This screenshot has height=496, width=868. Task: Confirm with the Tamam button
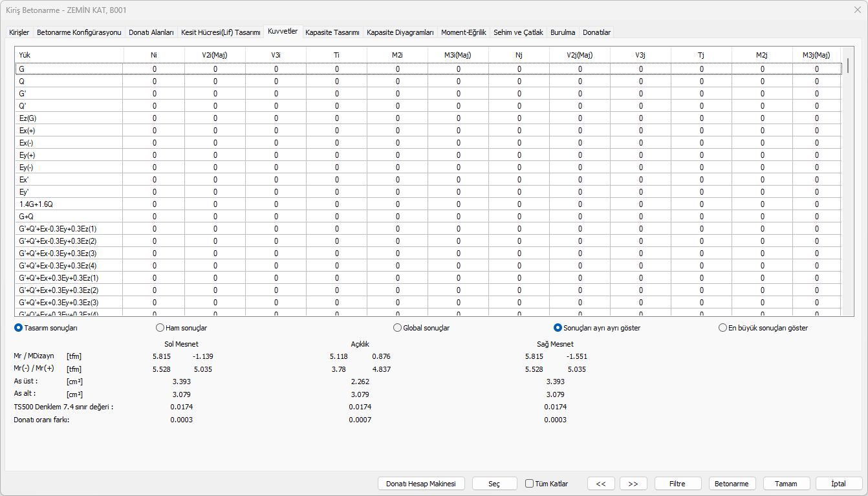pos(787,484)
